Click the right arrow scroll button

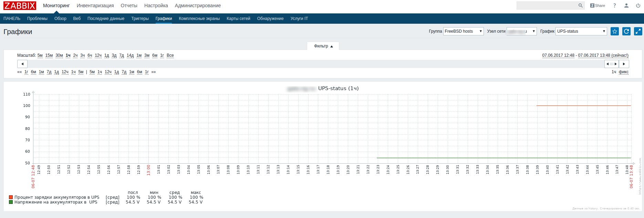624,64
